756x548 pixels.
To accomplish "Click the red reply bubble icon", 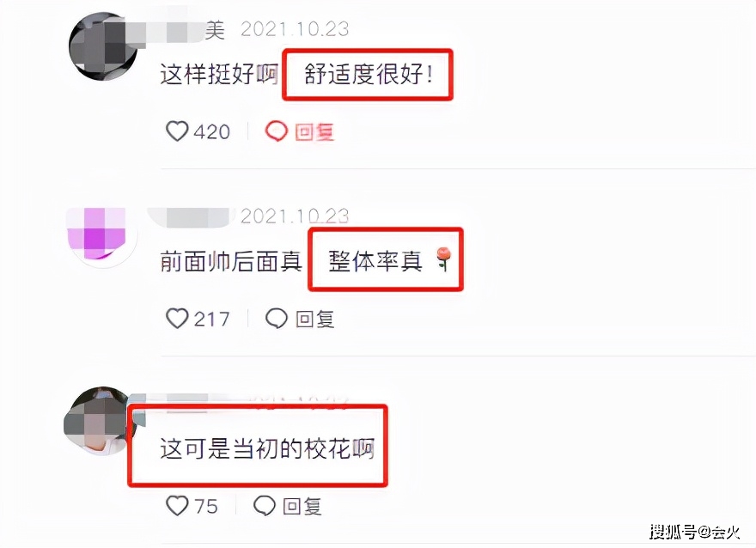I will pos(277,131).
